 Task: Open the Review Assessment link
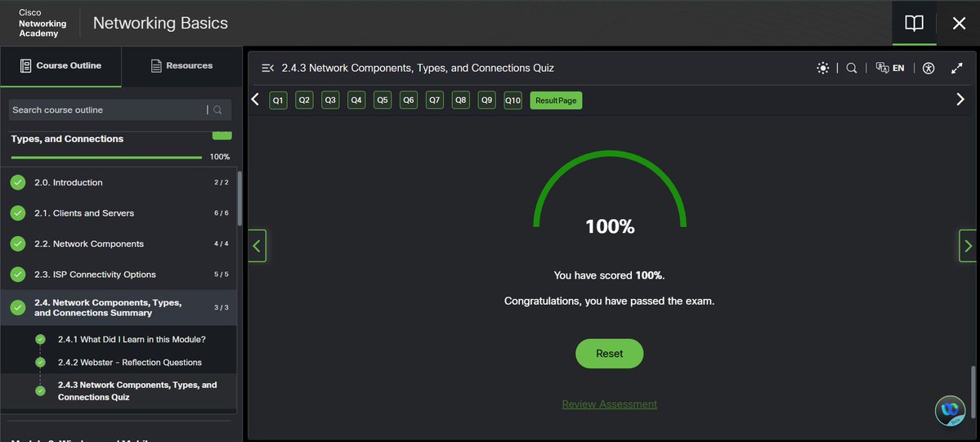coord(610,404)
